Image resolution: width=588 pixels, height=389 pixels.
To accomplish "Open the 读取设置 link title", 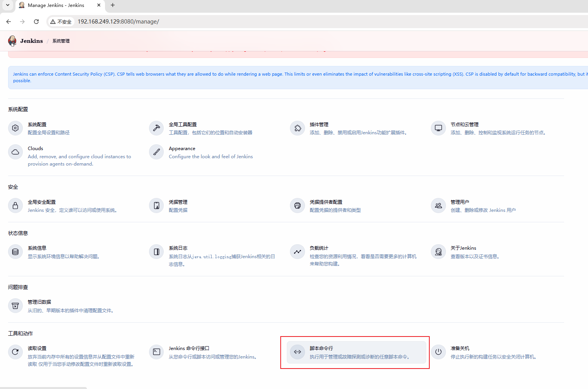I will [x=37, y=348].
